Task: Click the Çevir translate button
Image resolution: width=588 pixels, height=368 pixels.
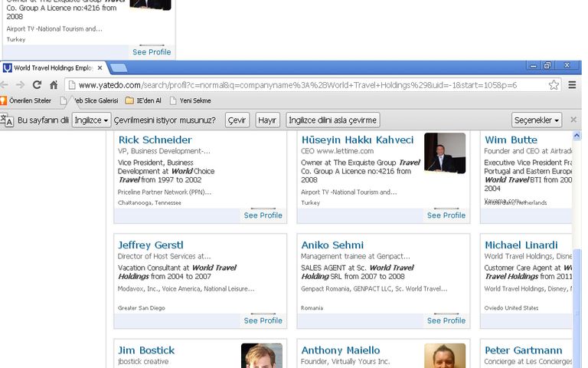Action: tap(237, 120)
